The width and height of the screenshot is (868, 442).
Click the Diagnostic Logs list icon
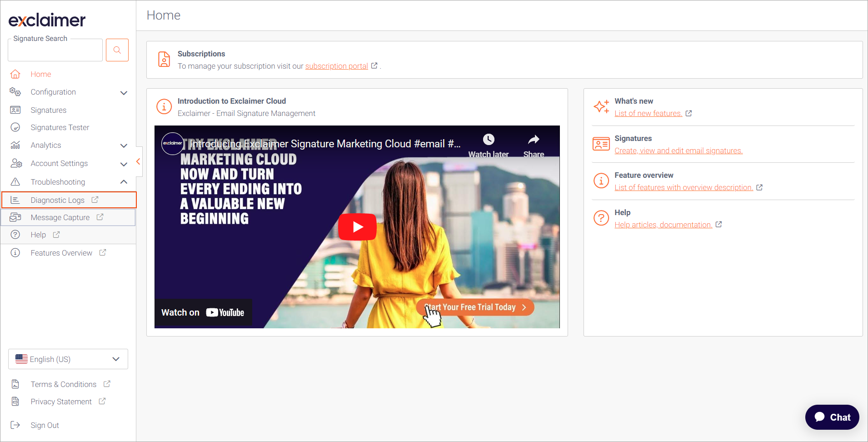(15, 200)
